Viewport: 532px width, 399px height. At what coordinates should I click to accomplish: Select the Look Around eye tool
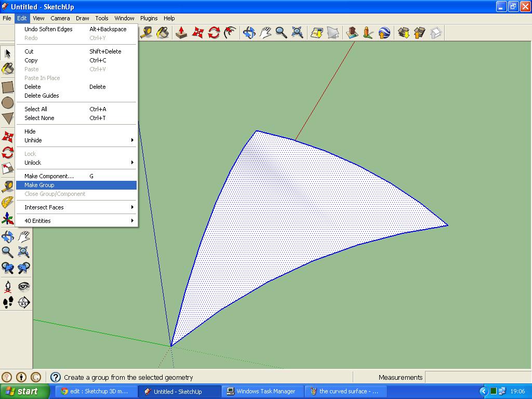click(x=24, y=287)
